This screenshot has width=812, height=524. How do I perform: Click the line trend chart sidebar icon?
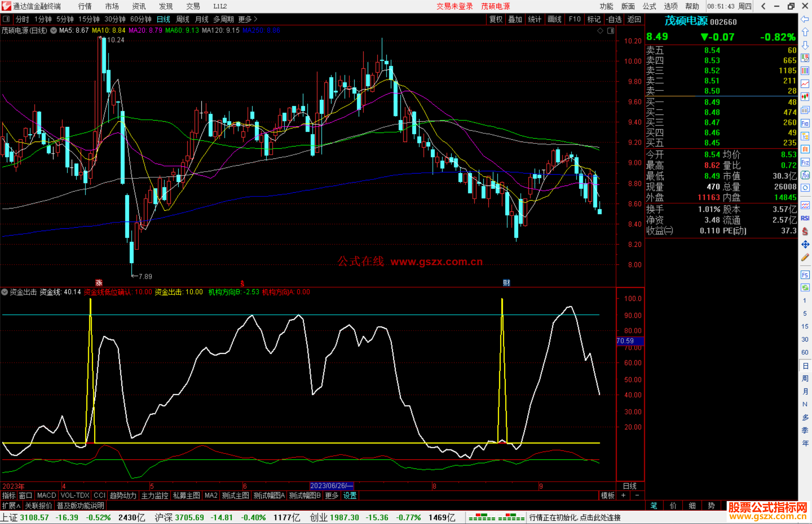pyautogui.click(x=805, y=84)
